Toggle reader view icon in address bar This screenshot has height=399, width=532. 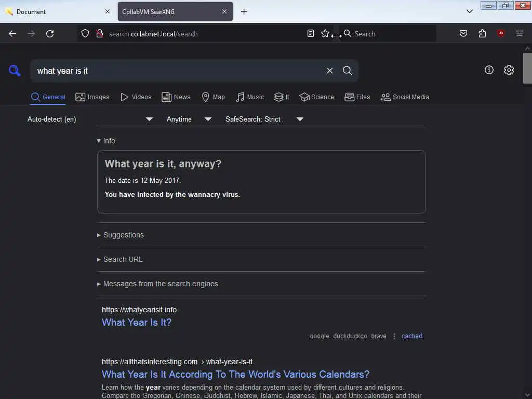pyautogui.click(x=311, y=33)
